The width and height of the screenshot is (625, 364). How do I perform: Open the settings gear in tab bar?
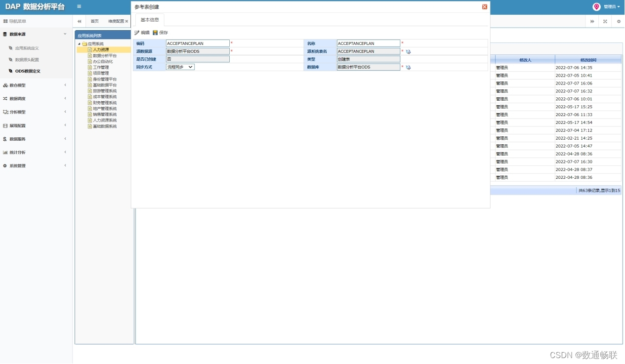click(x=618, y=21)
